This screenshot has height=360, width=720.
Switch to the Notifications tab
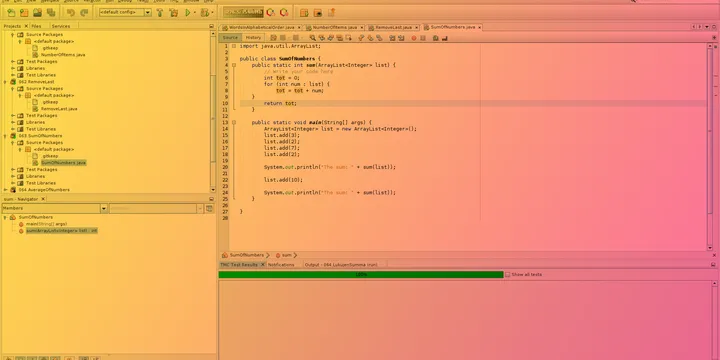coord(281,265)
